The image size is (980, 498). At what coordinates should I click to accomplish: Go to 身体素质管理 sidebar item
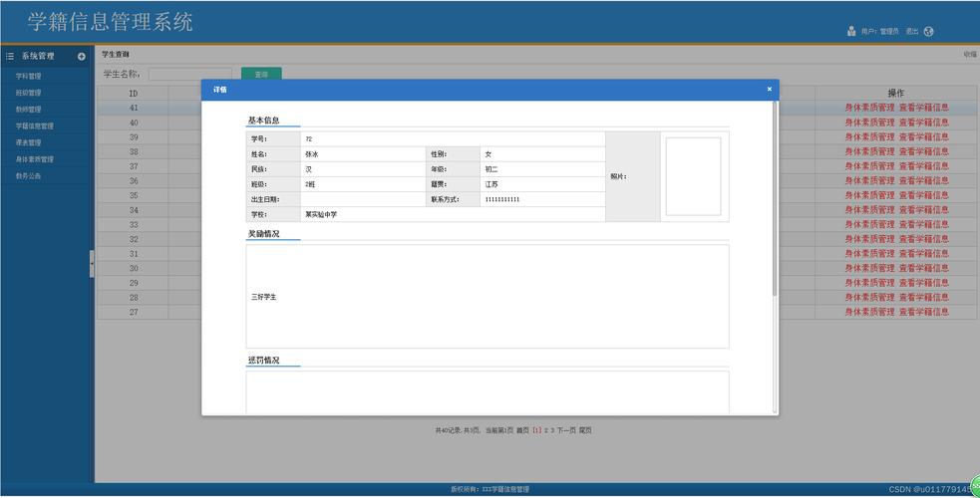click(34, 159)
